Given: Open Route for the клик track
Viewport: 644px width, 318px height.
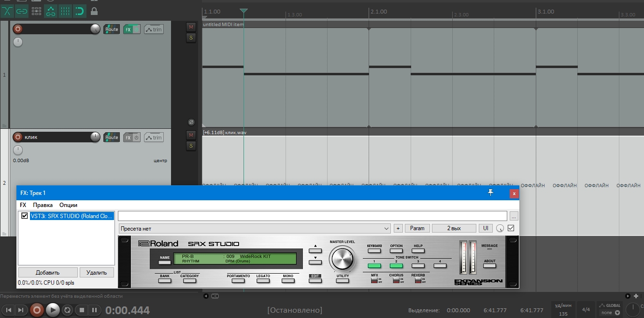Looking at the screenshot, I should pyautogui.click(x=112, y=138).
